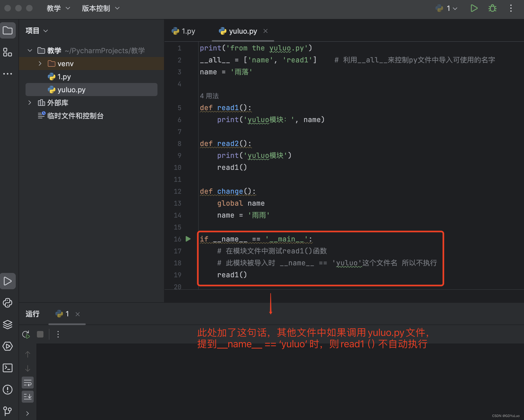524x420 pixels.
Task: Open the Python Packages layers icon
Action: [8, 324]
